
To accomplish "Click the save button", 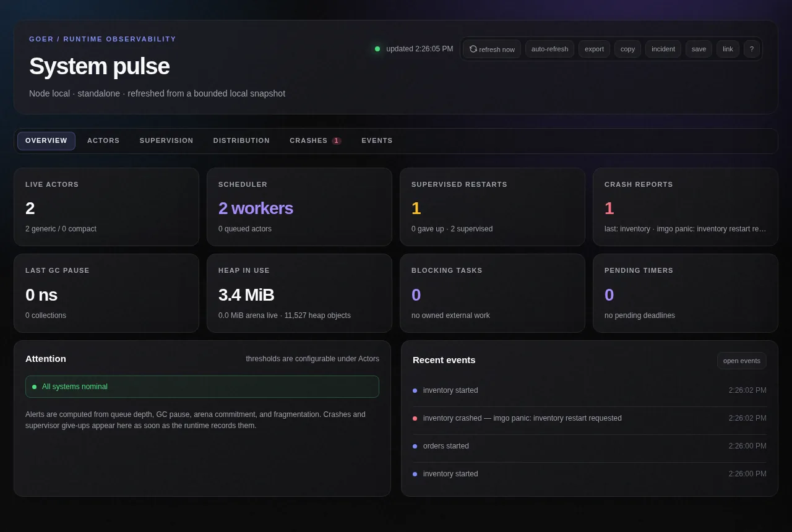I will (699, 49).
